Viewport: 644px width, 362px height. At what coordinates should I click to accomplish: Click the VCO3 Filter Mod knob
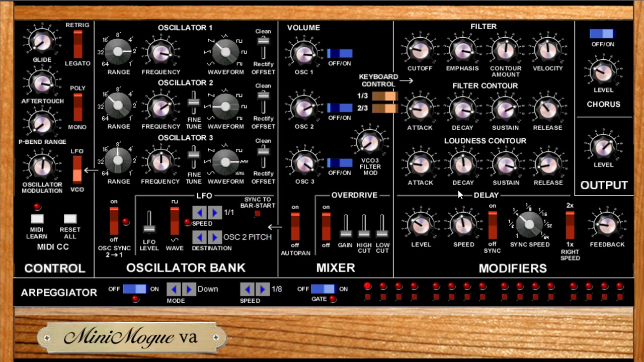coord(370,142)
